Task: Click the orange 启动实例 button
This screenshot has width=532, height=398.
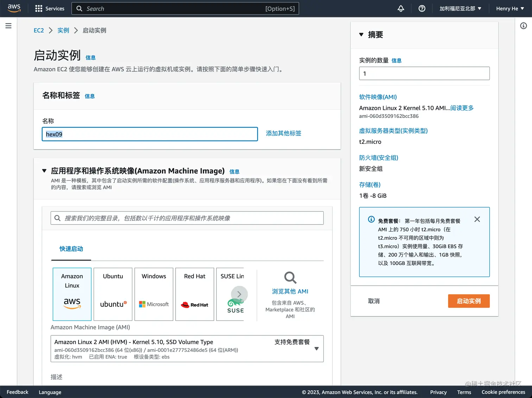Action: [x=469, y=301]
